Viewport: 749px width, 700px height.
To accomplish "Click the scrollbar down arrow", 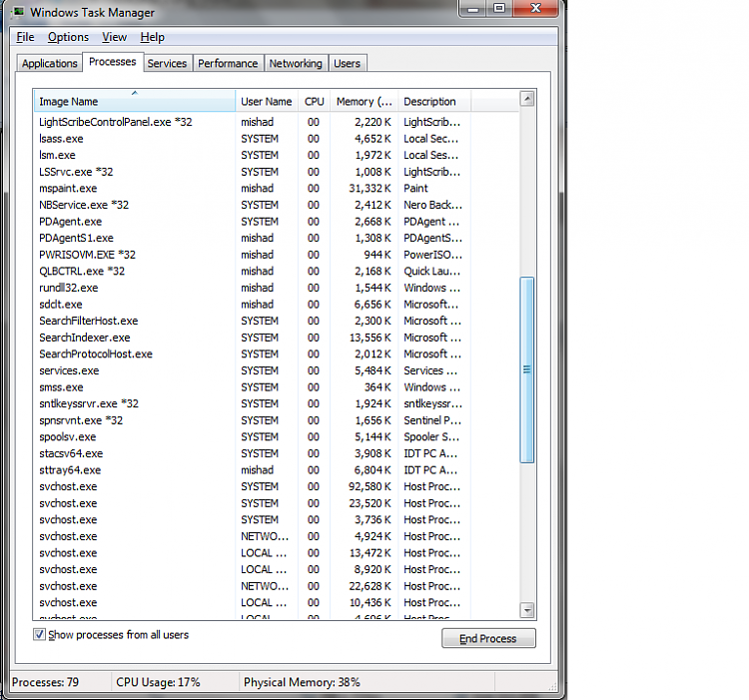I will pyautogui.click(x=527, y=610).
